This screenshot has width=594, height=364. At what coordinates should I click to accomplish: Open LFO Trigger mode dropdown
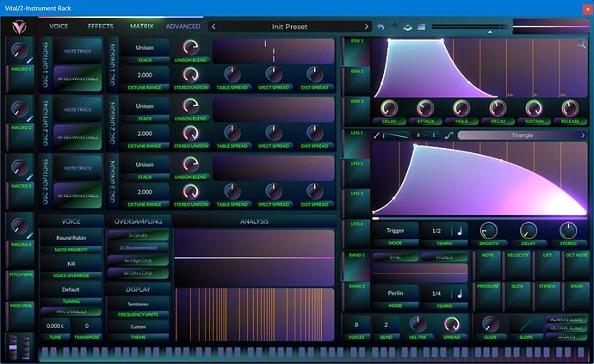(x=395, y=231)
